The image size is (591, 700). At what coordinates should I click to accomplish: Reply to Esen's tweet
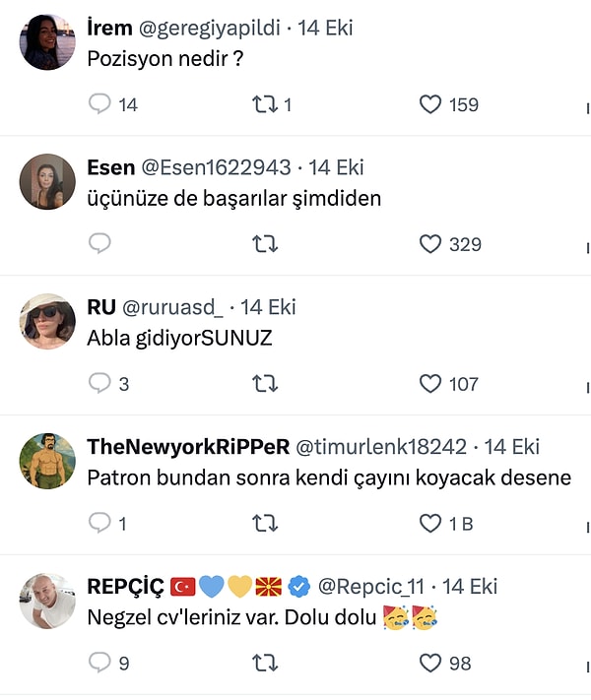(100, 244)
